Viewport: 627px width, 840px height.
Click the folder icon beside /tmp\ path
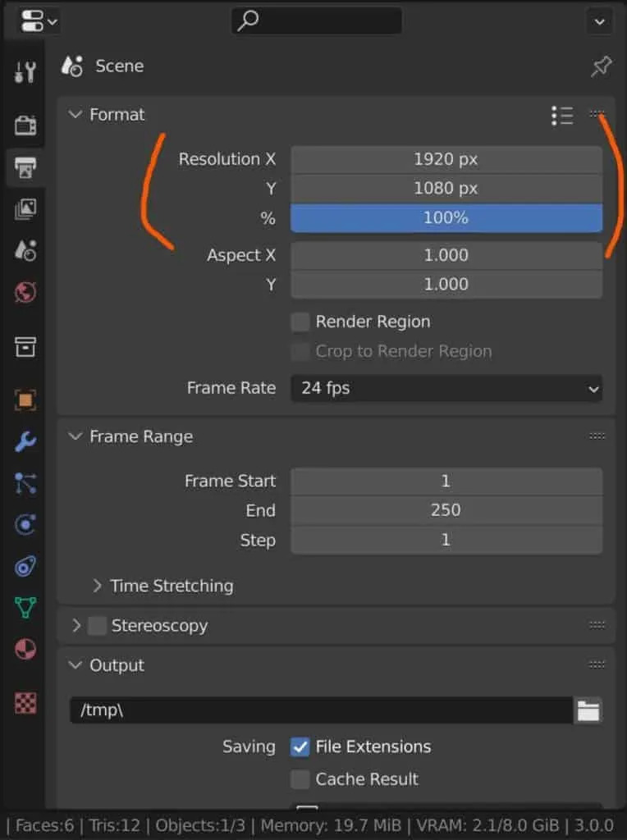pyautogui.click(x=588, y=710)
